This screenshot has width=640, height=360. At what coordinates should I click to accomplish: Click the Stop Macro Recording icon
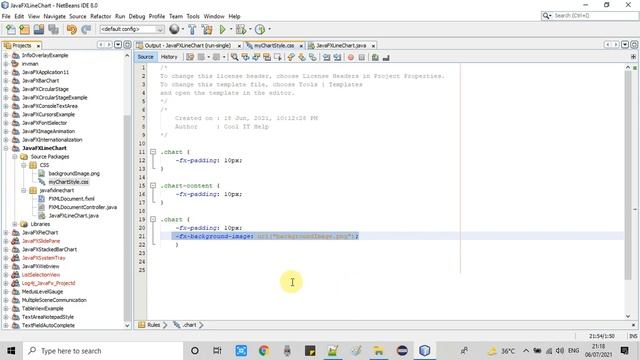point(362,58)
